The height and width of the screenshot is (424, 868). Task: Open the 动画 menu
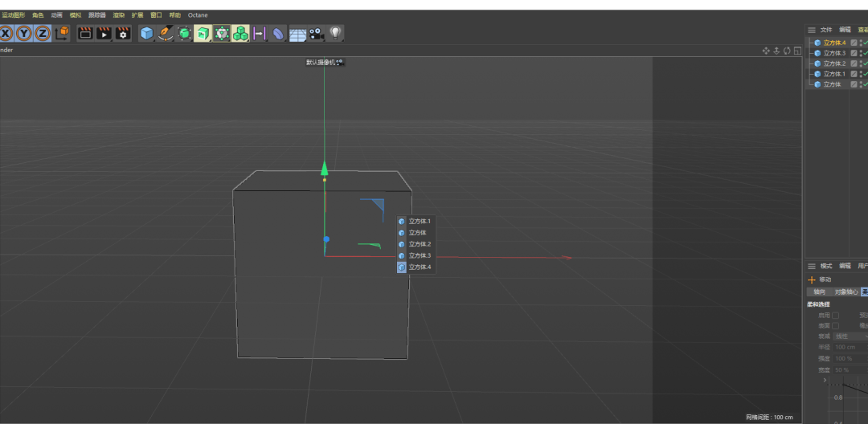click(56, 15)
